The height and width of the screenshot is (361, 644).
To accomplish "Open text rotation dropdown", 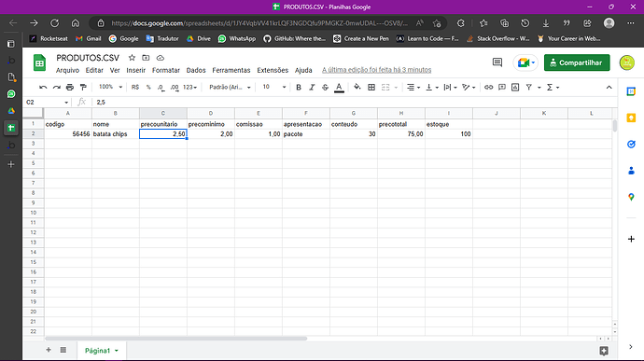I will (469, 87).
